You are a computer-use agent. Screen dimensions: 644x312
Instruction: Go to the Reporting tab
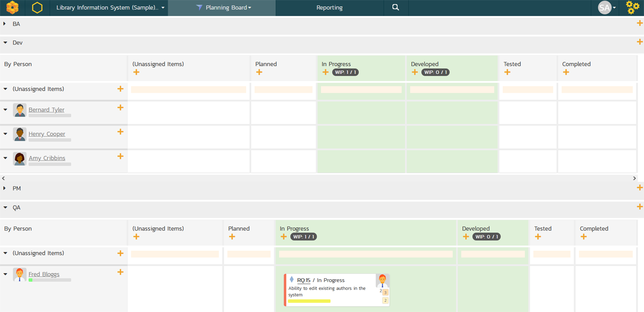(329, 8)
